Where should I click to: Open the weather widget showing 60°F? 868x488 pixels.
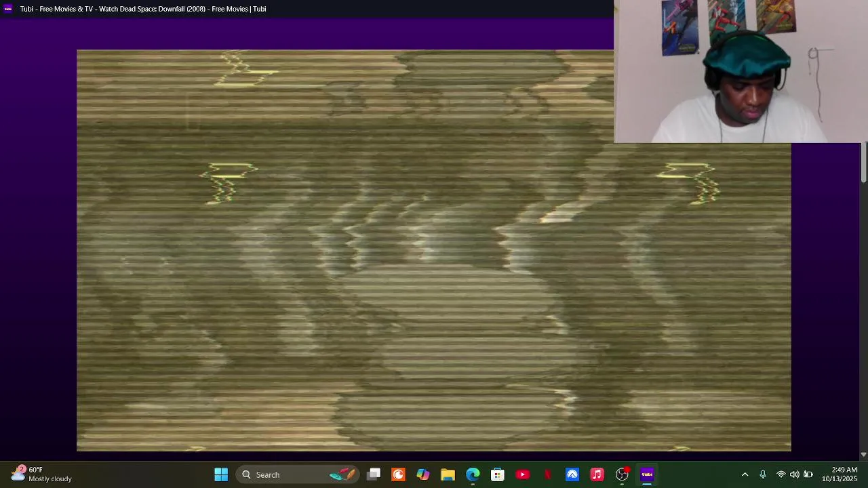(x=41, y=474)
